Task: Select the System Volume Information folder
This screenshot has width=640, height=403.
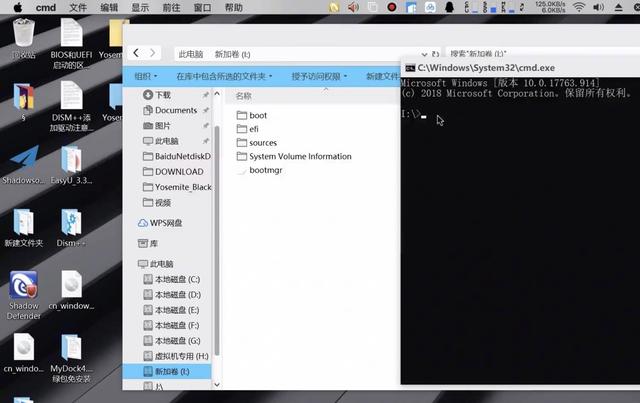Action: [294, 156]
